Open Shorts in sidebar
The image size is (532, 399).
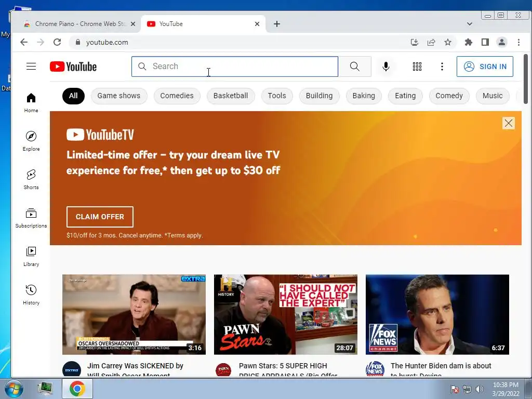31,179
